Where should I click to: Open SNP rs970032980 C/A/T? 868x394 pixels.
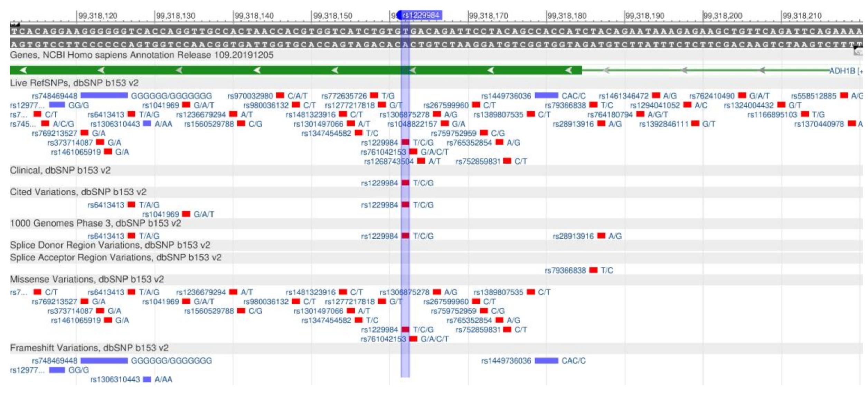[x=267, y=96]
